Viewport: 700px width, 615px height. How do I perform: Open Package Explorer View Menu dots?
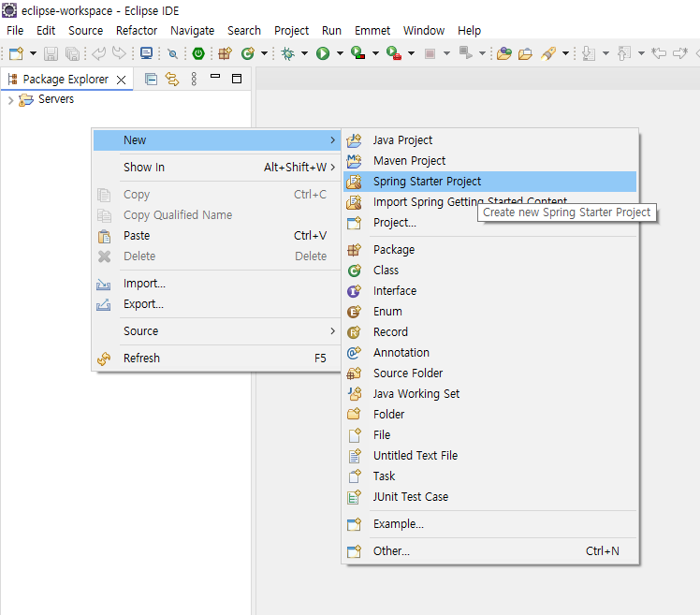point(194,79)
